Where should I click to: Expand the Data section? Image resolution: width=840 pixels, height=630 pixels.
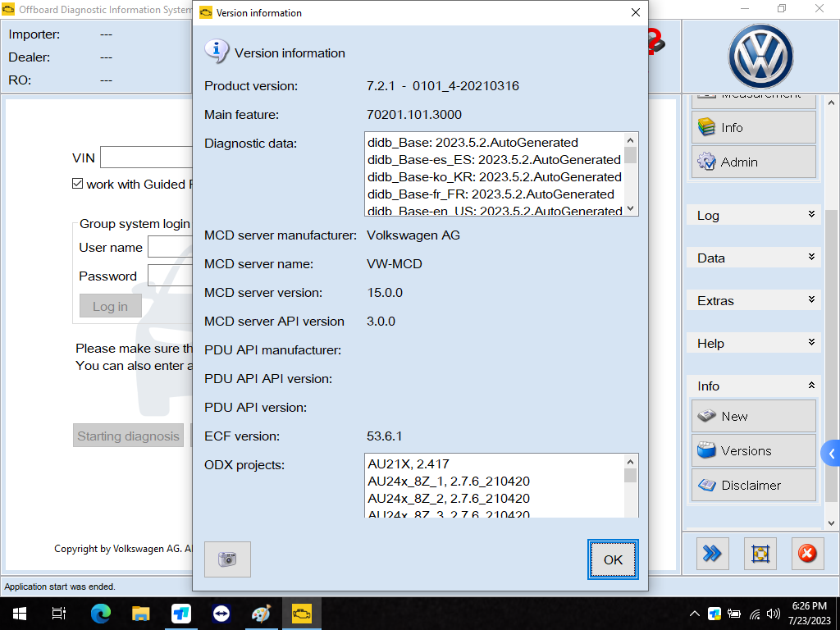tap(753, 258)
